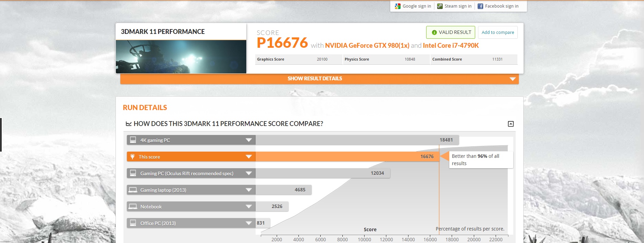The width and height of the screenshot is (644, 243).
Task: Open the Intel Core i7-4790K link
Action: (451, 46)
